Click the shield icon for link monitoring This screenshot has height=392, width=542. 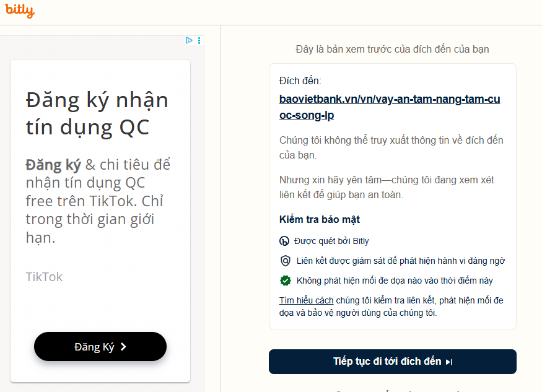tap(285, 261)
